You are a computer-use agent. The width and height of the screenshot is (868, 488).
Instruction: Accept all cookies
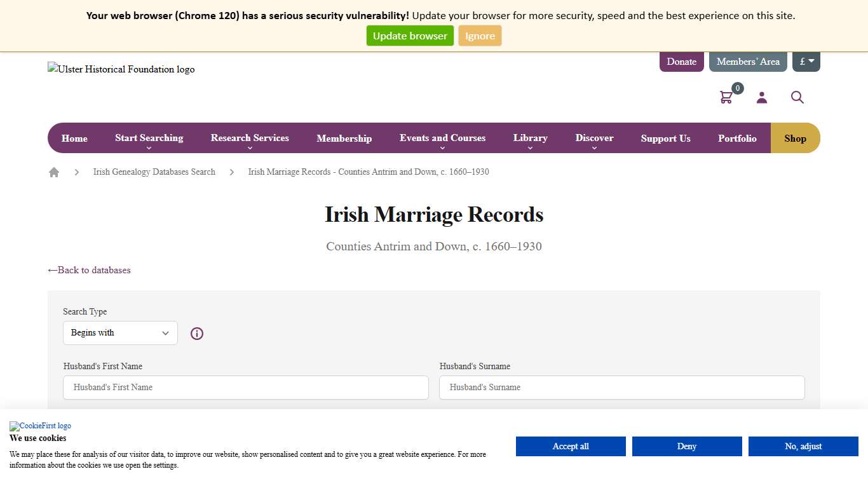[x=570, y=446]
